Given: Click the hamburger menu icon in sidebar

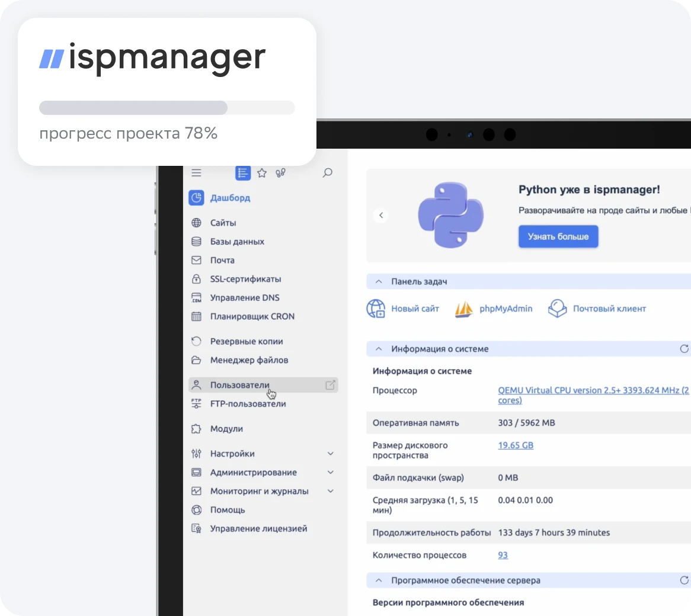Looking at the screenshot, I should pos(196,173).
